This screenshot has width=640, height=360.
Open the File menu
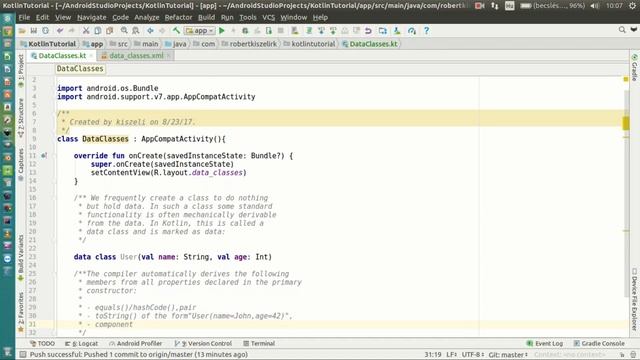[24, 18]
